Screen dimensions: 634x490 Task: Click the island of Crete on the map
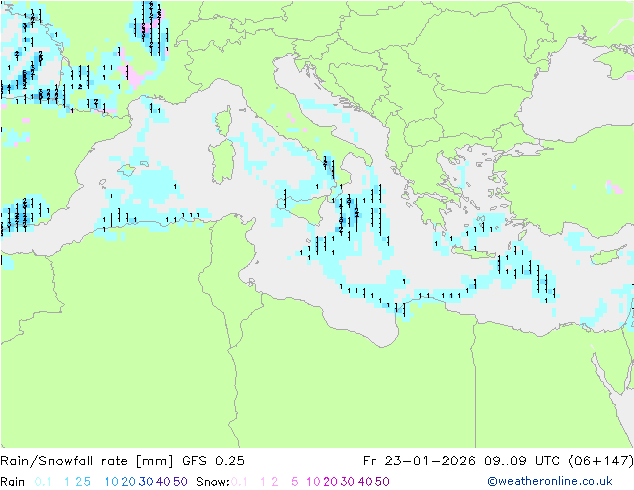pos(473,252)
